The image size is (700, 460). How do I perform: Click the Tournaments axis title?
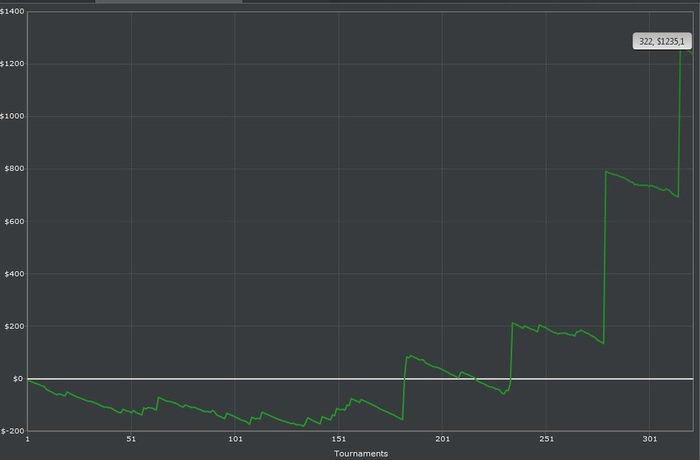point(361,454)
